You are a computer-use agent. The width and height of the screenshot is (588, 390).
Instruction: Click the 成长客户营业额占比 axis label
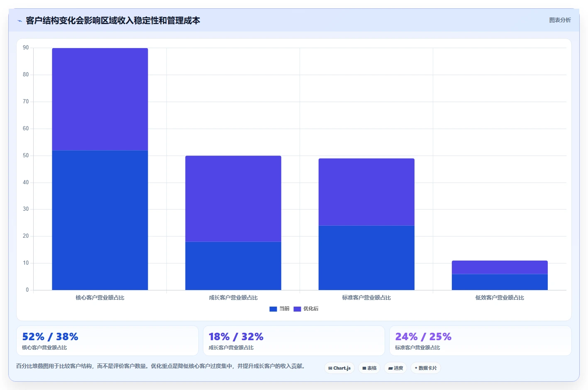233,298
